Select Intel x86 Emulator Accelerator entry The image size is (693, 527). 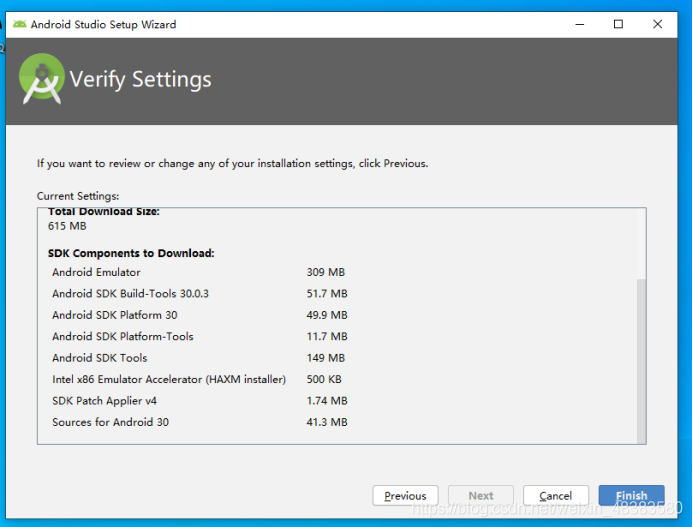(x=169, y=379)
